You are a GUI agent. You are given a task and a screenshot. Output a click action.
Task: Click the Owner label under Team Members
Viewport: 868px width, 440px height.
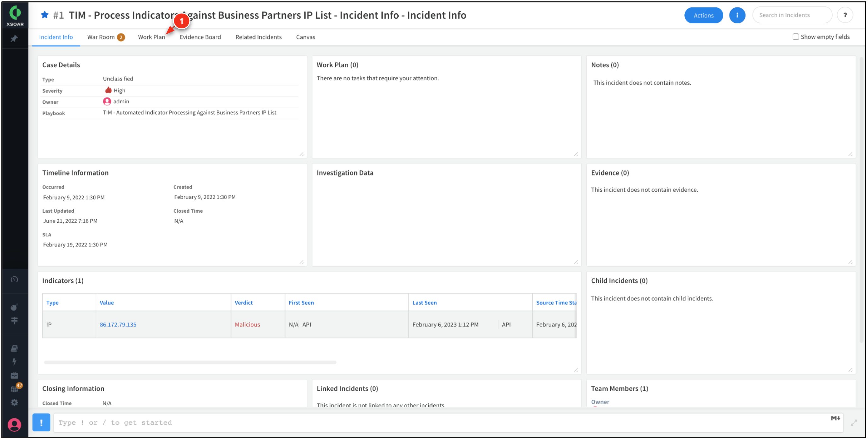pyautogui.click(x=600, y=402)
